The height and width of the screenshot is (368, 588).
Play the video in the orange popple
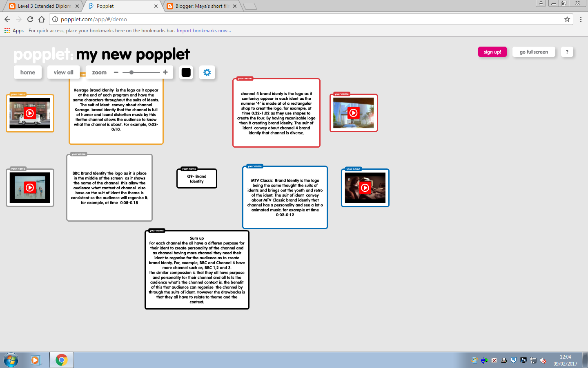coord(30,113)
